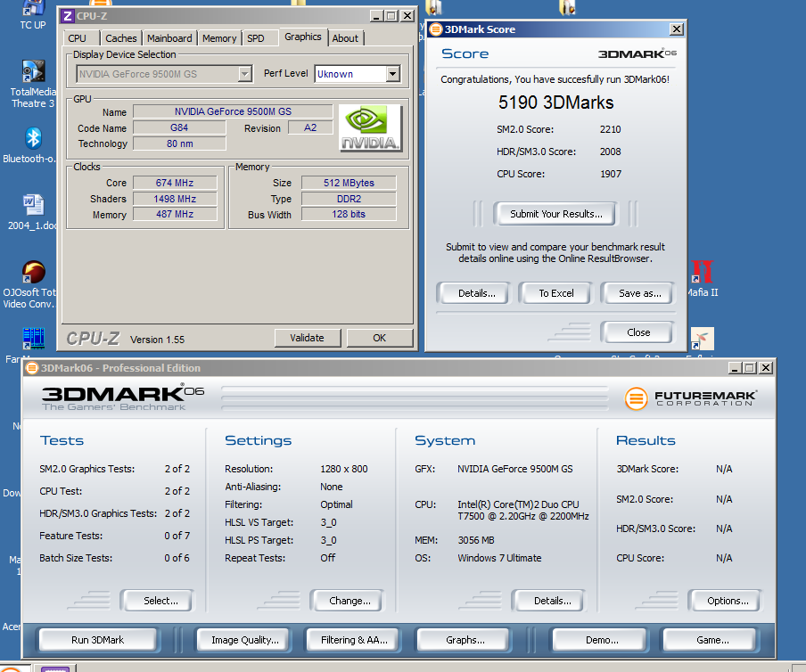Click the Core clock value 674 MHz

(175, 183)
